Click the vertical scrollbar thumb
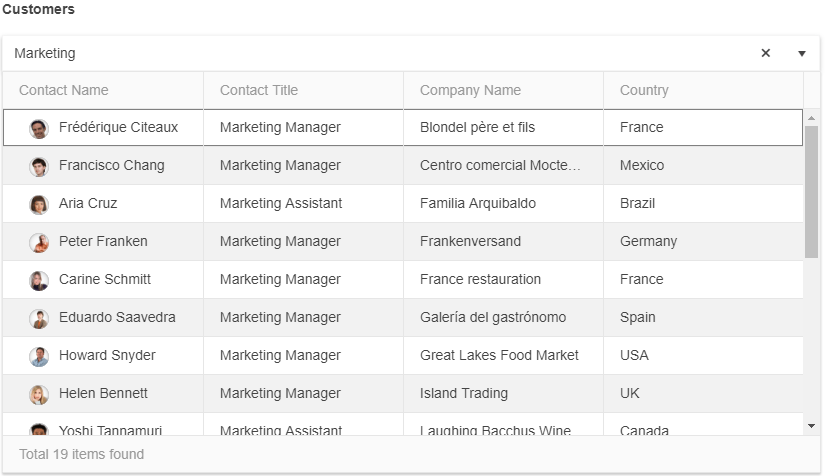 click(811, 192)
